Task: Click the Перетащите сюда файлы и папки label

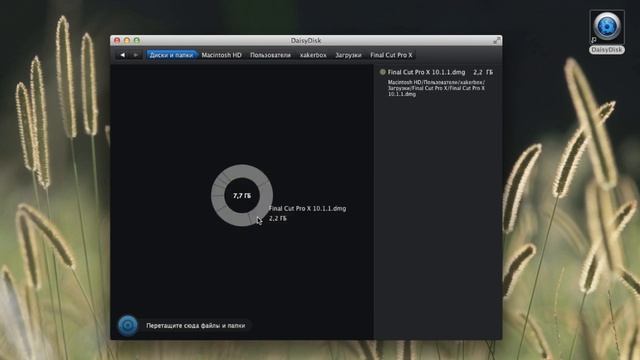Action: (196, 326)
